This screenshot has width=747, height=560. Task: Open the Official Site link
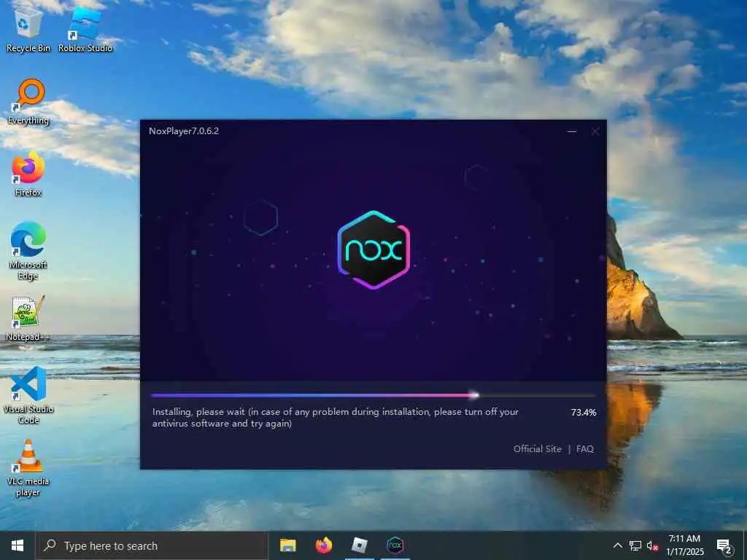click(537, 448)
